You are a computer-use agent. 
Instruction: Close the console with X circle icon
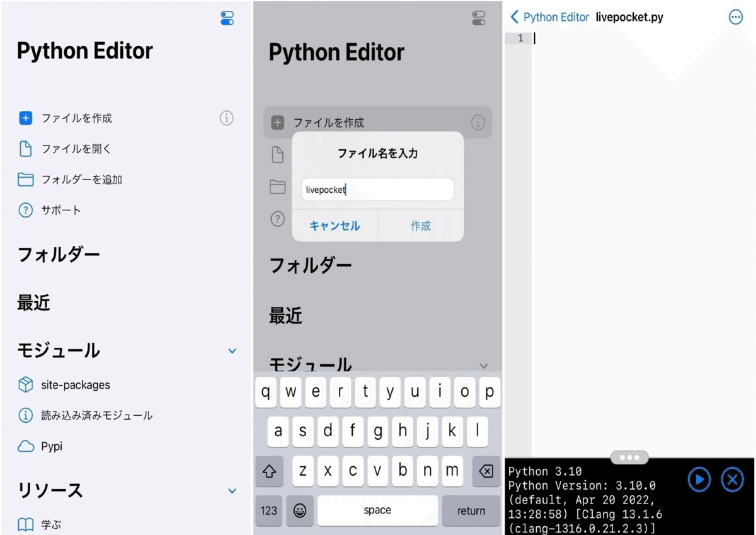click(732, 480)
